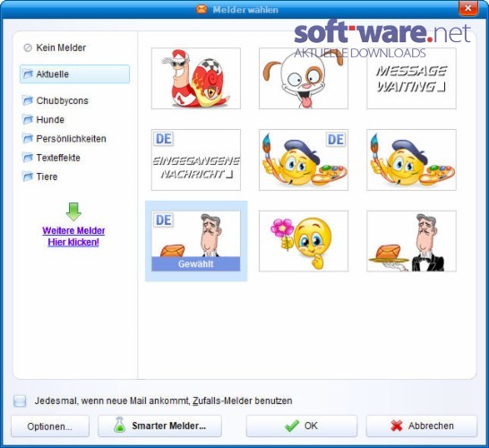Open the Optionen... dialog
Image resolution: width=489 pixels, height=448 pixels.
tap(50, 426)
